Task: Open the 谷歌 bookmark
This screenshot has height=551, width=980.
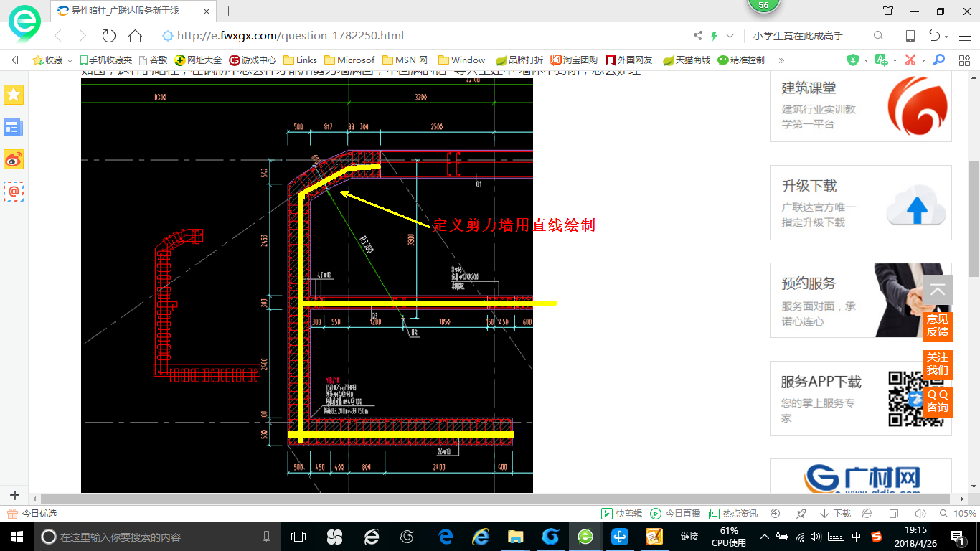Action: point(153,60)
